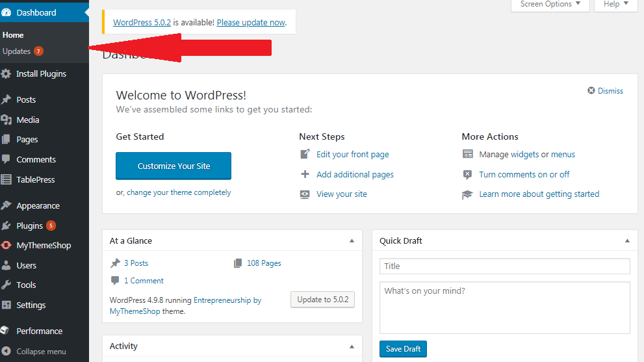Follow the Please update now link

coord(251,23)
